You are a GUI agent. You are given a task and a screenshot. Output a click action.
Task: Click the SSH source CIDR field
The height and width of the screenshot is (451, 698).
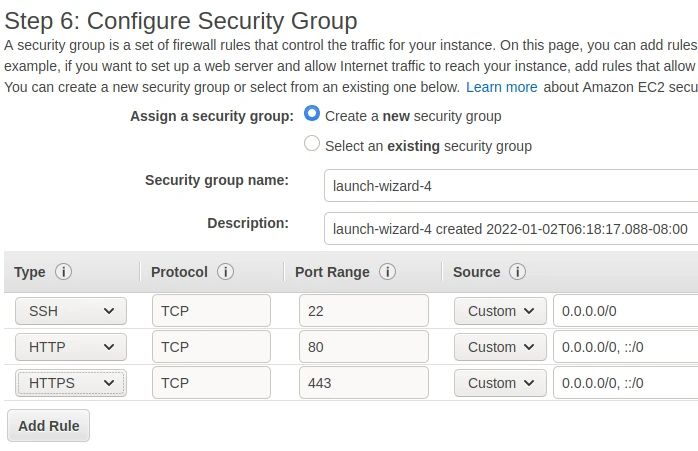[x=625, y=311]
